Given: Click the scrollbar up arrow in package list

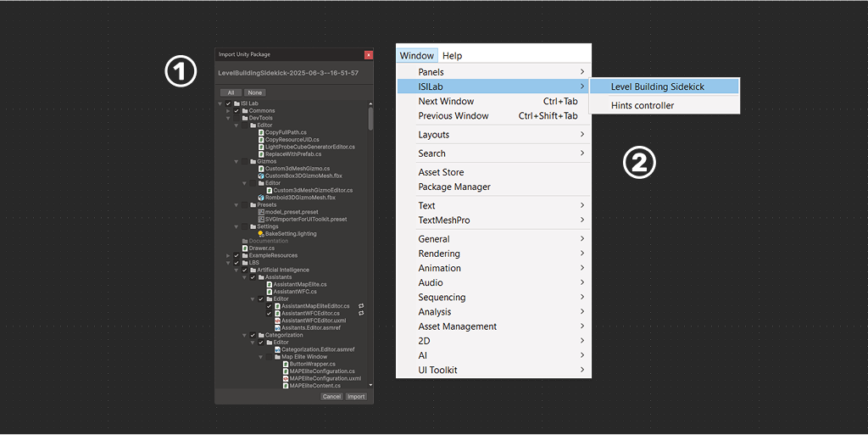Looking at the screenshot, I should pos(370,103).
